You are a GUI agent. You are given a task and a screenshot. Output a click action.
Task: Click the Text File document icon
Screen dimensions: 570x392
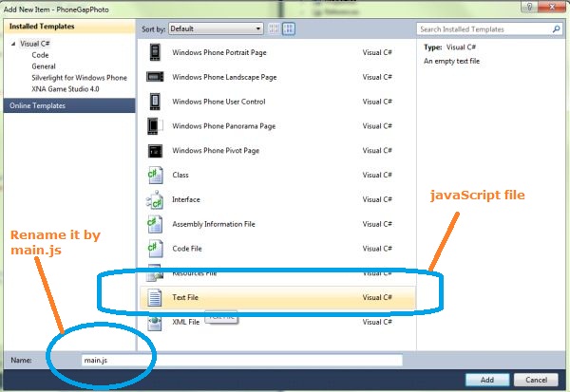[x=155, y=297]
